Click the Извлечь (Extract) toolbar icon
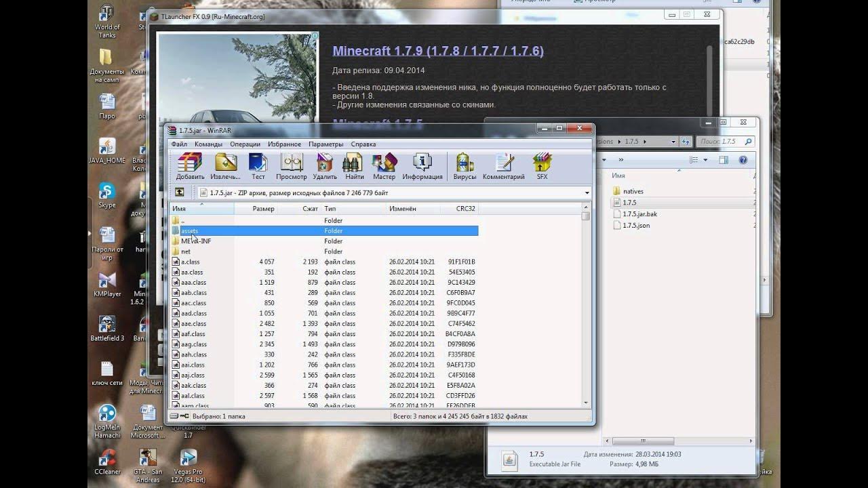The height and width of the screenshot is (488, 868). click(225, 166)
